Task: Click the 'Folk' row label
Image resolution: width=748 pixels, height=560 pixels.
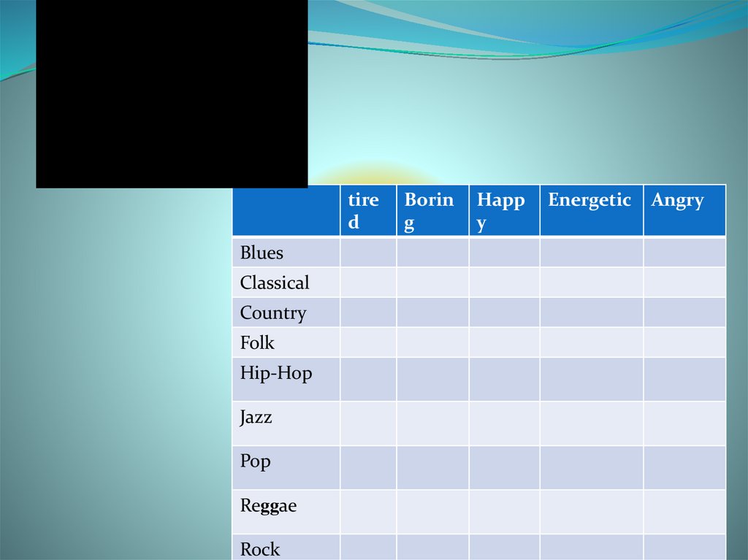Action: [x=286, y=342]
